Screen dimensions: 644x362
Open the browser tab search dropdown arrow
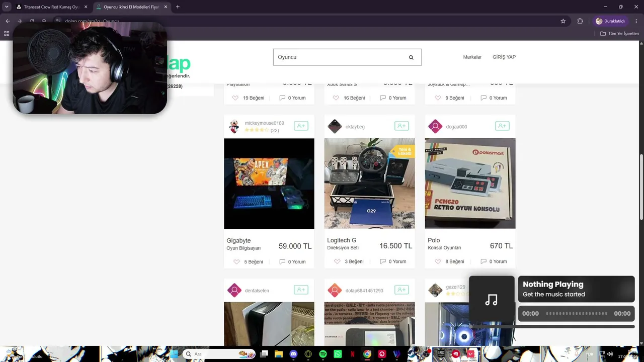coord(7,7)
